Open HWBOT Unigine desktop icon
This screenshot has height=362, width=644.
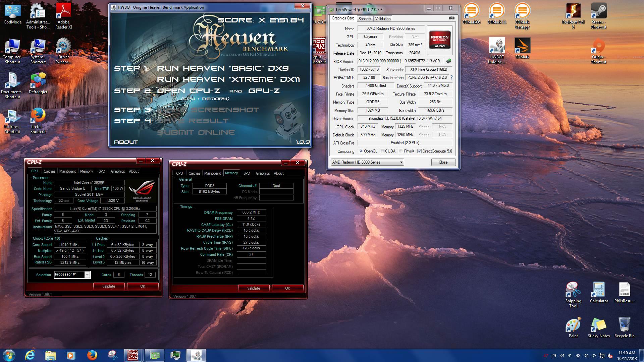tap(497, 51)
